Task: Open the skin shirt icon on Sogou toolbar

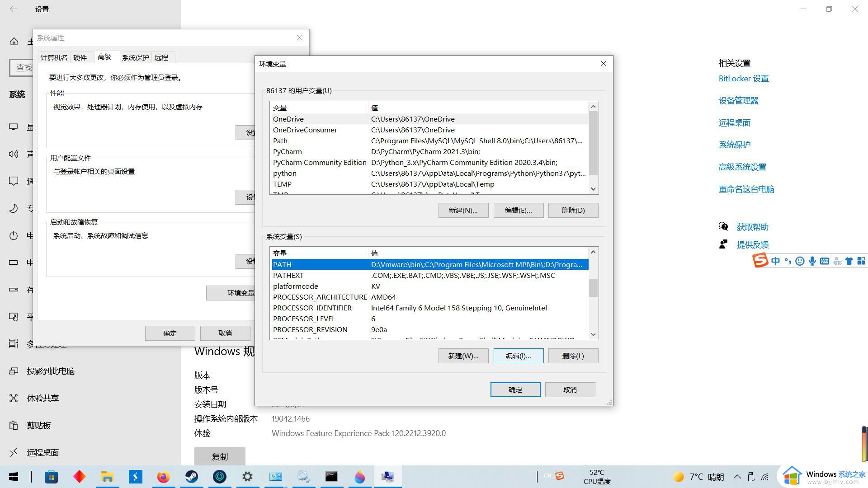Action: coord(849,261)
